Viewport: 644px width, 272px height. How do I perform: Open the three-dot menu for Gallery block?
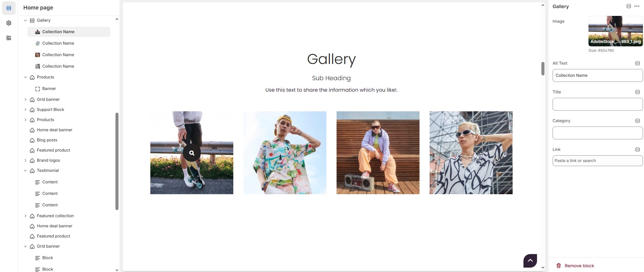(x=637, y=6)
